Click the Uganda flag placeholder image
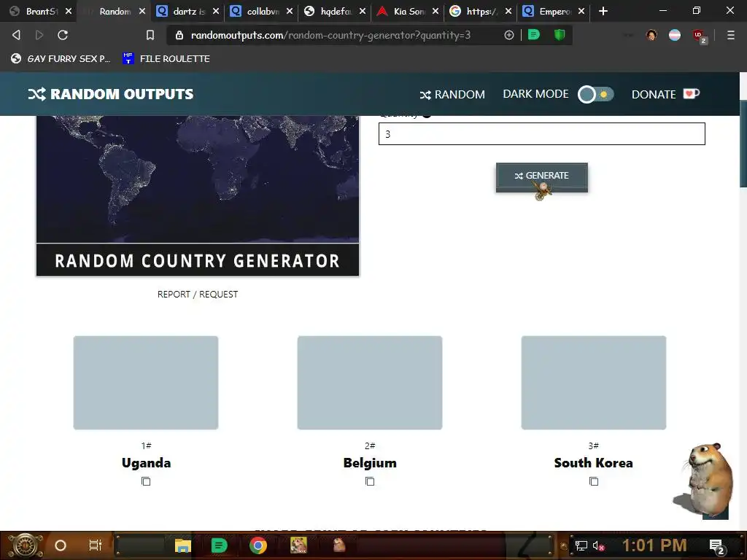747x560 pixels. (x=146, y=383)
